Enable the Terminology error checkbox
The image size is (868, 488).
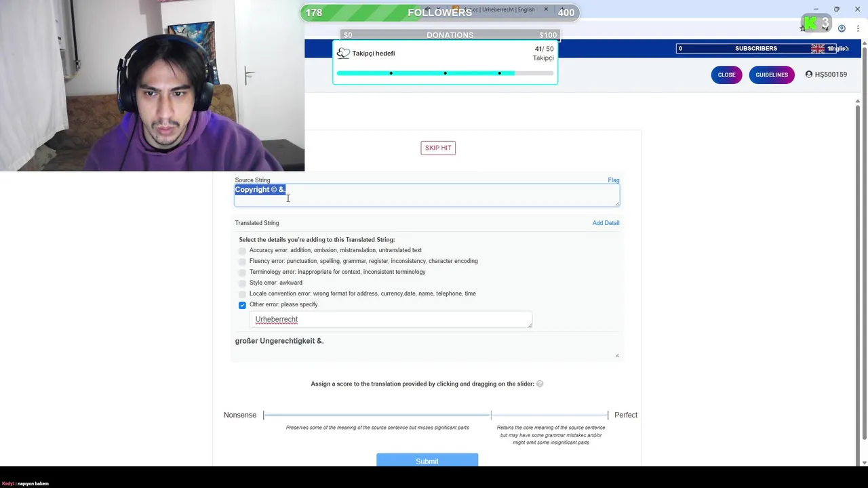tap(242, 272)
